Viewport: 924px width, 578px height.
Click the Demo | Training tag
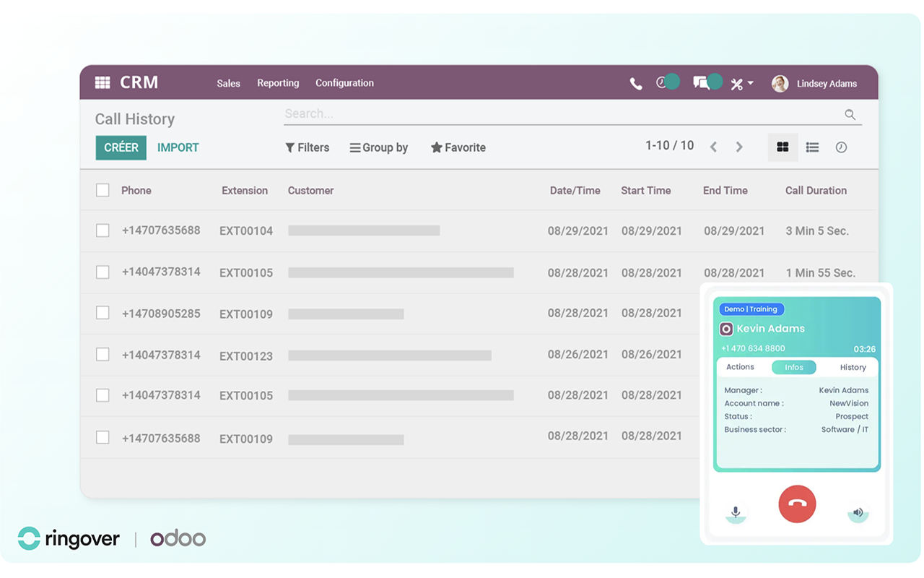[x=751, y=309]
